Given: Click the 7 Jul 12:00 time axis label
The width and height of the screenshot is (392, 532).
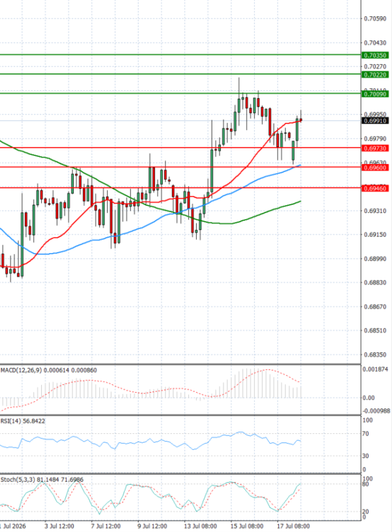Looking at the screenshot, I should [x=106, y=526].
